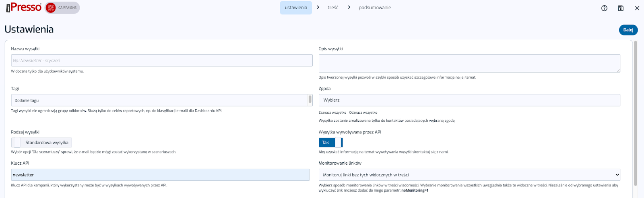This screenshot has width=644, height=198.
Task: Click the save diskette icon
Action: (621, 8)
